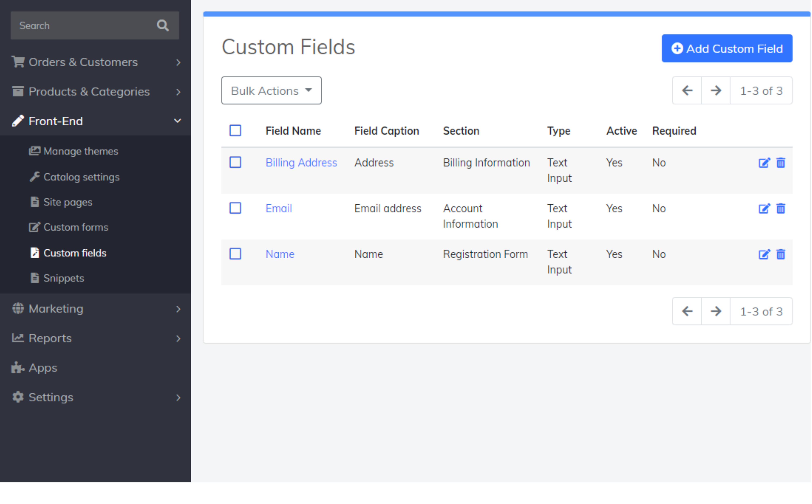Click the Apps puzzle icon in sidebar
The width and height of the screenshot is (812, 504).
[18, 368]
